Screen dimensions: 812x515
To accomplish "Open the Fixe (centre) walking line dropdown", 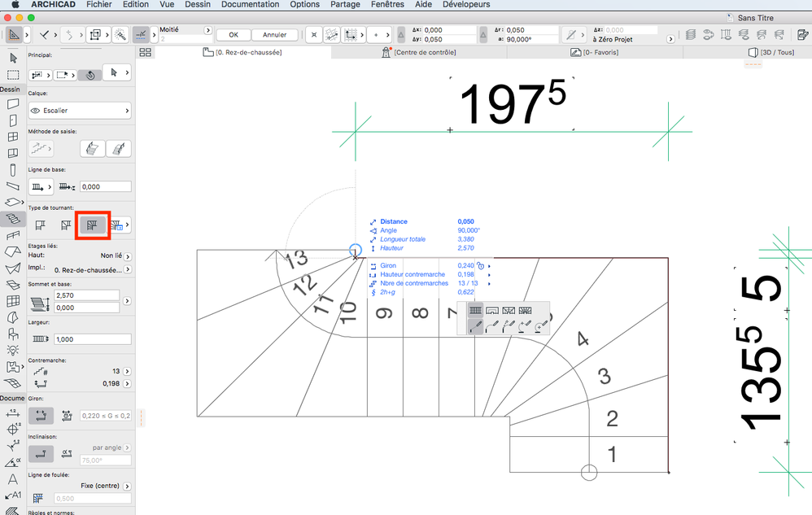I will 128,486.
